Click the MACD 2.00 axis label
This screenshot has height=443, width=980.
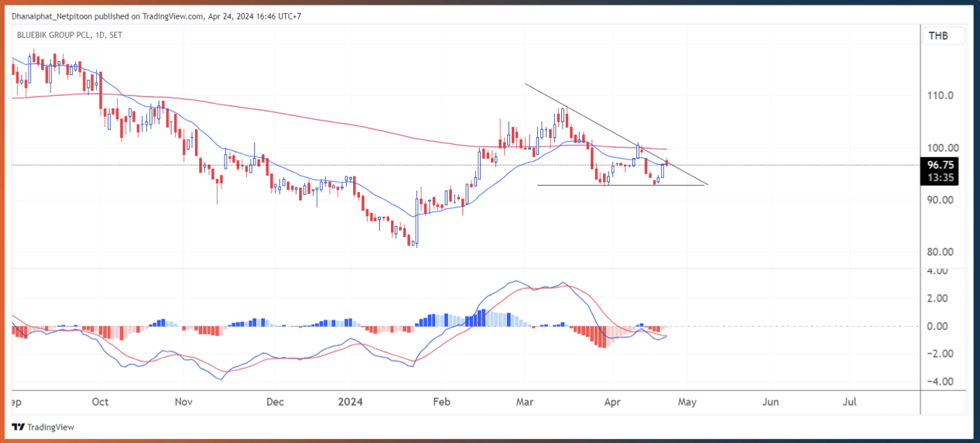point(937,298)
